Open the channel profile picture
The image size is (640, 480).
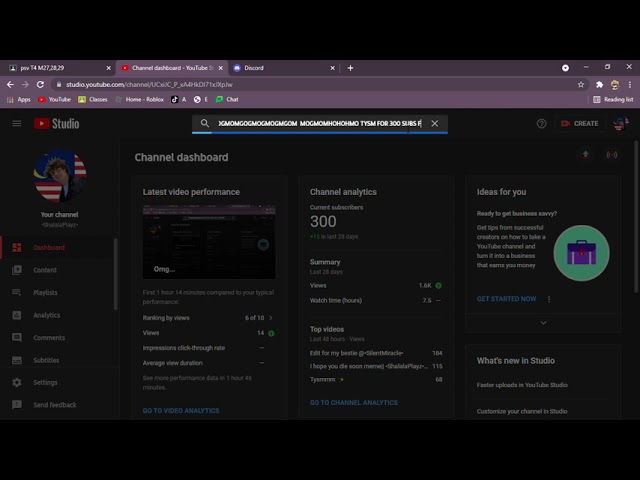click(60, 176)
